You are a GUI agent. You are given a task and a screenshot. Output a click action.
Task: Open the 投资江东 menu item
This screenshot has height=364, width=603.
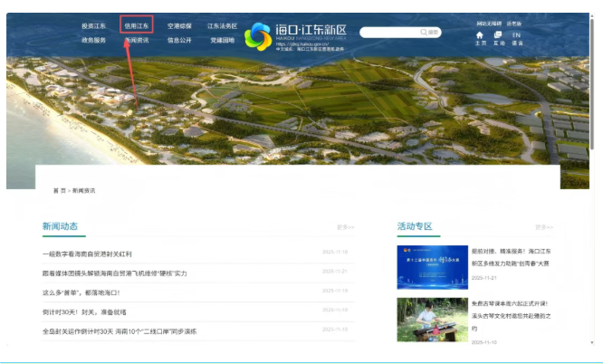94,26
